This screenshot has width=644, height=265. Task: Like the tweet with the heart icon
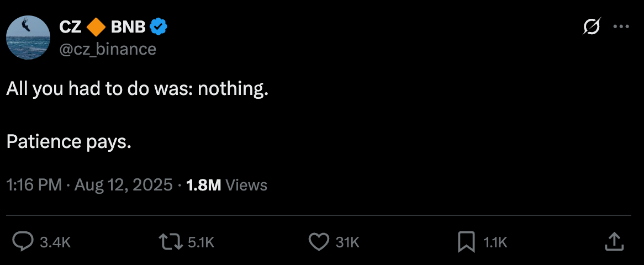coord(318,241)
